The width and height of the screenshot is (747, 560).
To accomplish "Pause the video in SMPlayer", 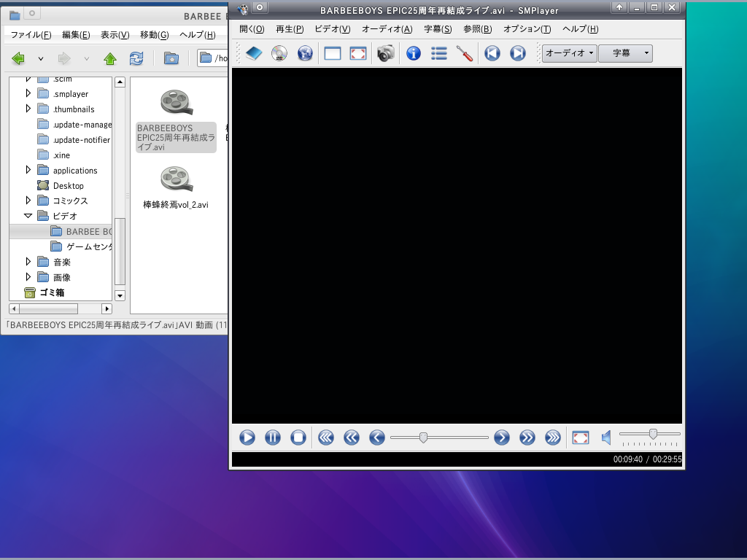I will coord(273,437).
